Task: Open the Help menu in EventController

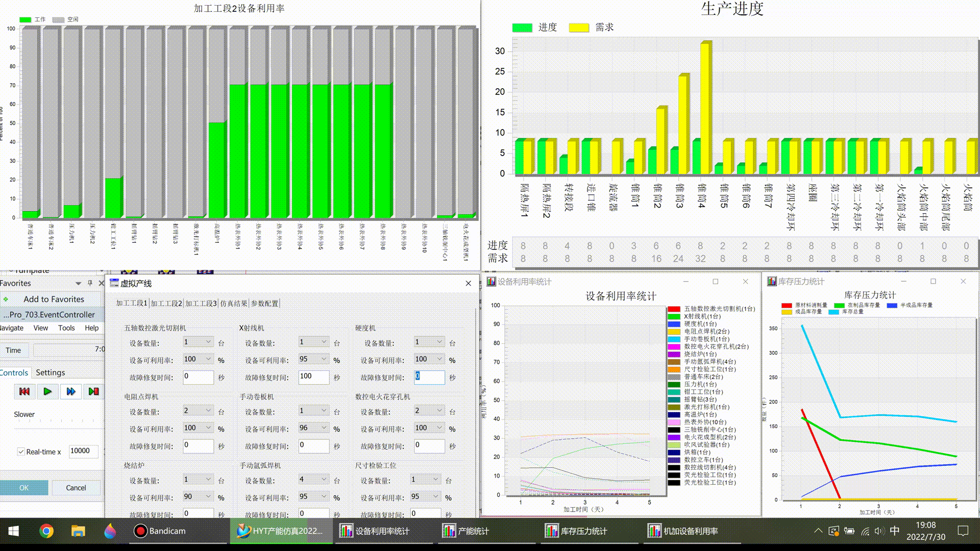Action: (x=92, y=328)
